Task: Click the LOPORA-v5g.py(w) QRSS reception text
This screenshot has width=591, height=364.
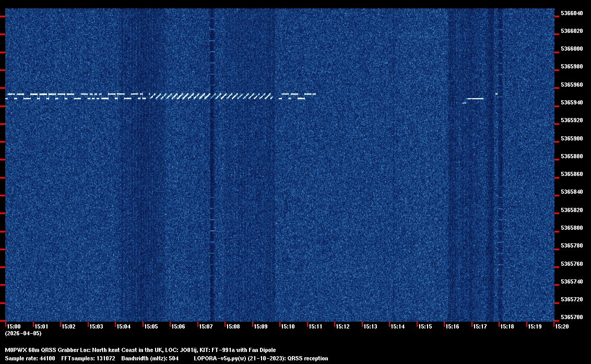Action: 261,358
